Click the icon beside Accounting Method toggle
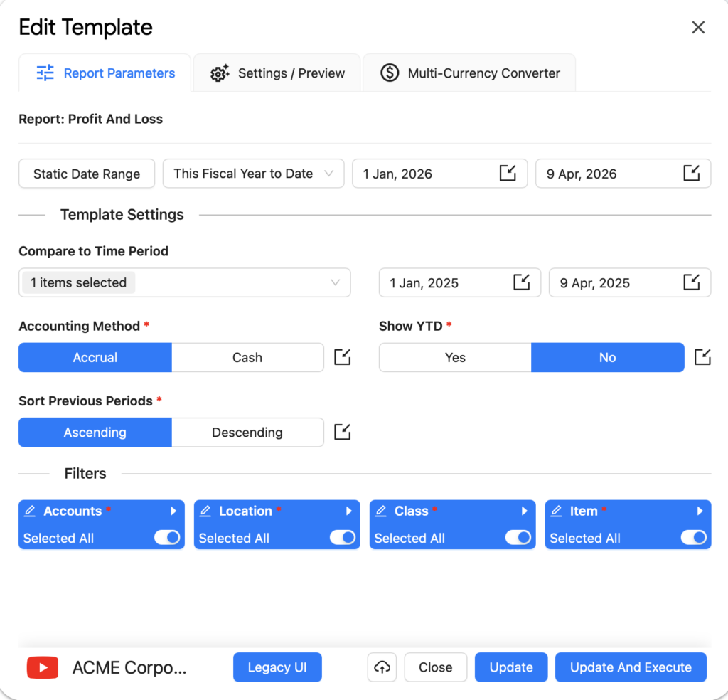The height and width of the screenshot is (700, 728). tap(343, 357)
